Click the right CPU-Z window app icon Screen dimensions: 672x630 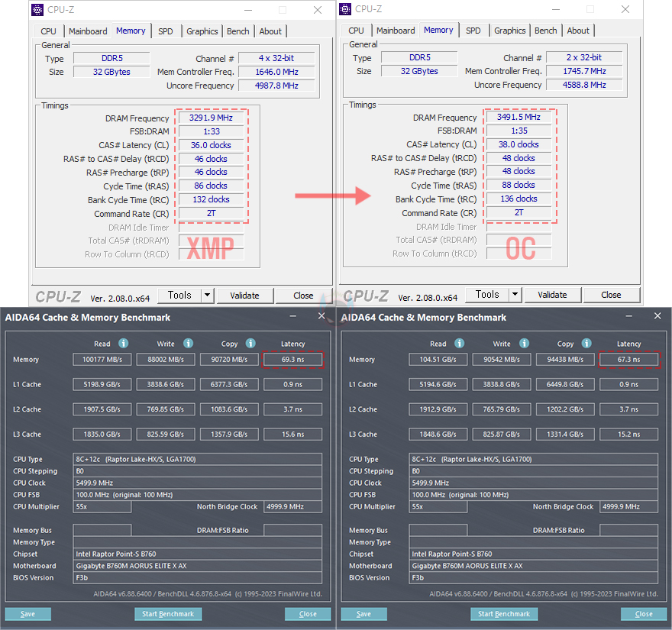(345, 9)
